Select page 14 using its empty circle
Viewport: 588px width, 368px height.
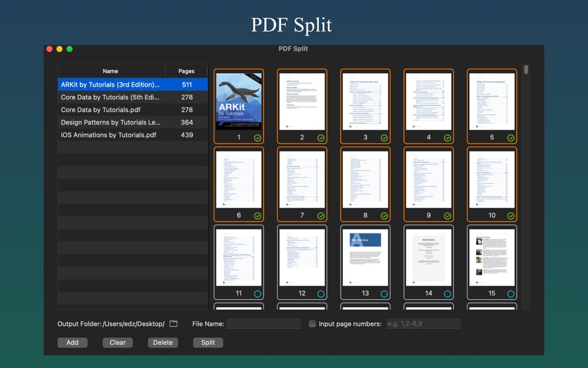pyautogui.click(x=447, y=294)
